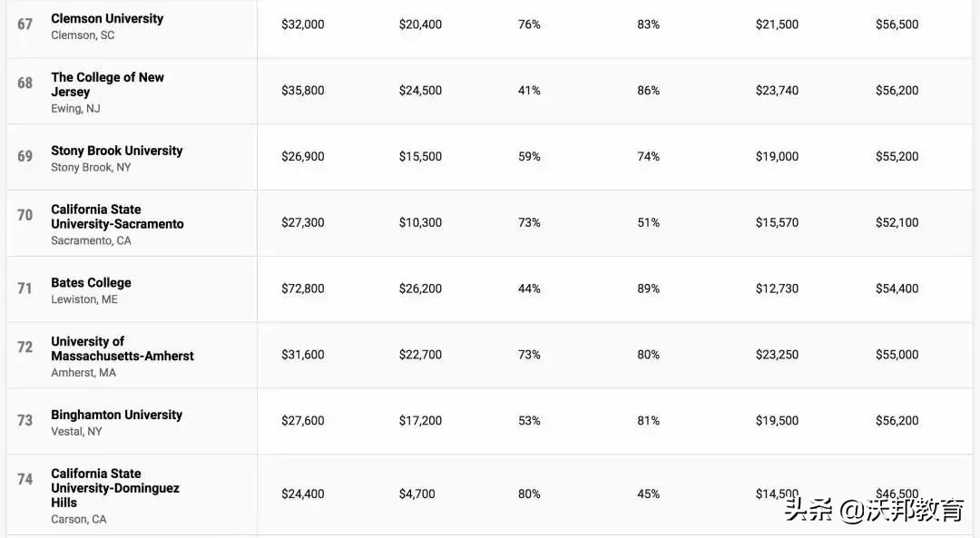The width and height of the screenshot is (980, 538).
Task: Click the 89% value for Bates College
Action: [648, 289]
